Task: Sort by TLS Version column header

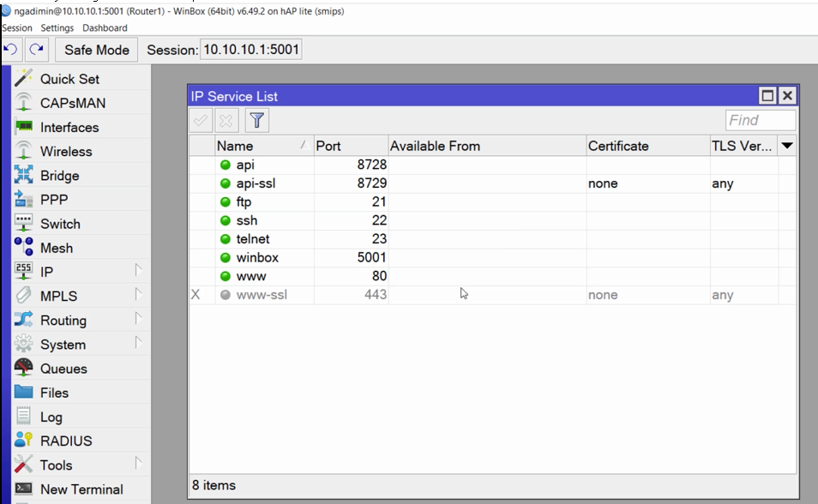Action: 744,146
